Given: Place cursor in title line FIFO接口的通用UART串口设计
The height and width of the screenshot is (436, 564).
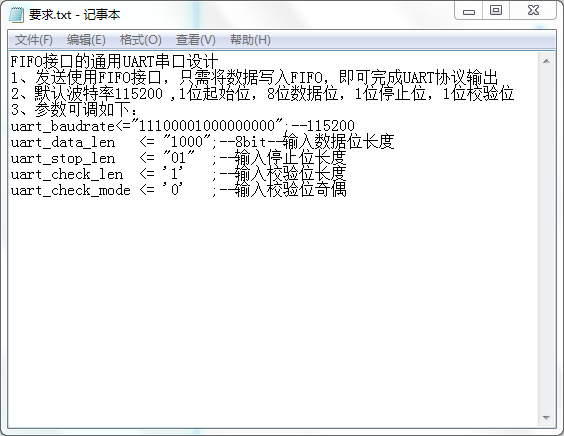Looking at the screenshot, I should [x=114, y=62].
